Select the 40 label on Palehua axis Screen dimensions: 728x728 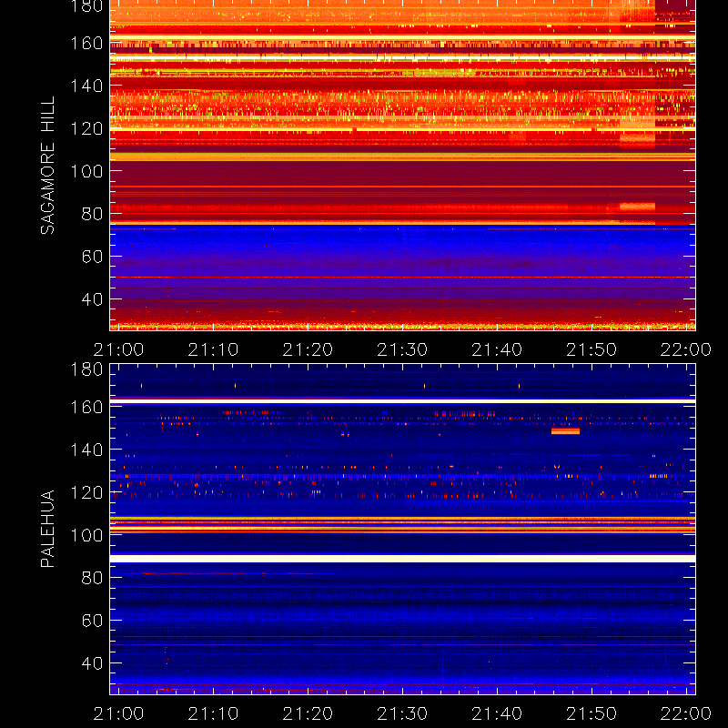(x=92, y=663)
